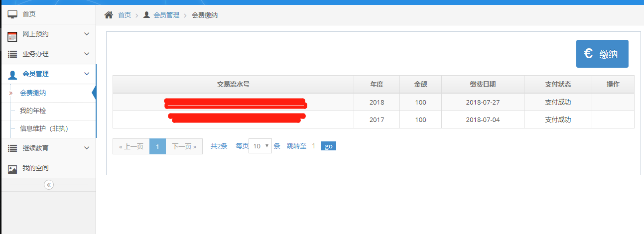Open 继续教育 sidebar menu

click(48, 148)
